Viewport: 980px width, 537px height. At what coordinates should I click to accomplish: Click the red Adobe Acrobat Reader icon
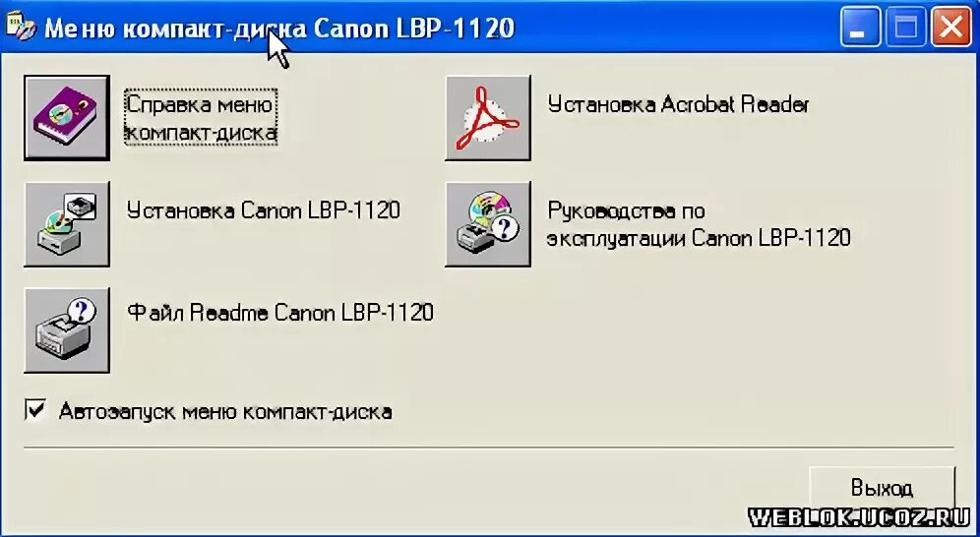click(x=488, y=118)
